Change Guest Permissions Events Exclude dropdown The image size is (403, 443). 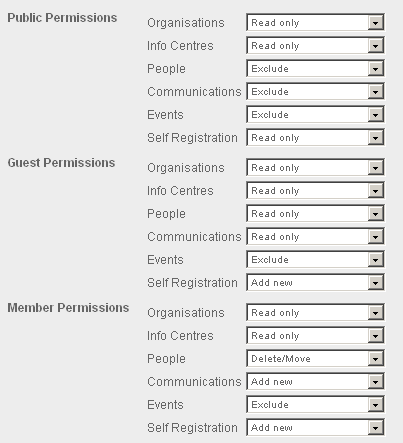(x=315, y=260)
